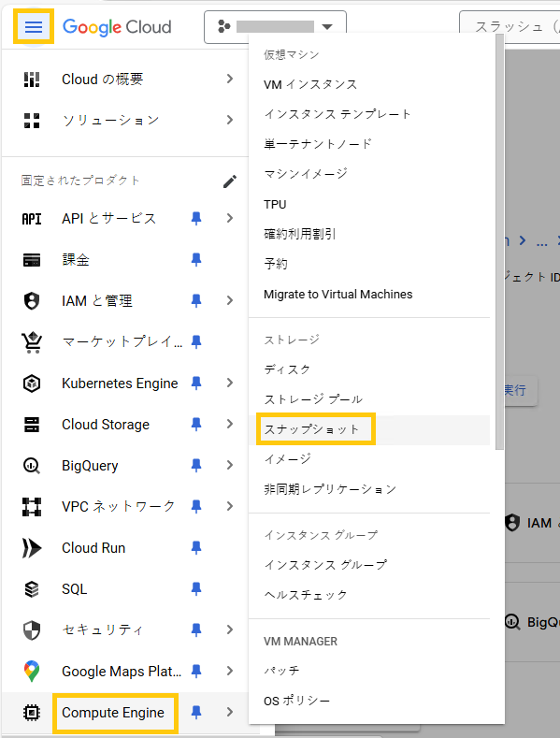
Task: Expand Cloud Storage submenu chevron
Action: pos(230,424)
